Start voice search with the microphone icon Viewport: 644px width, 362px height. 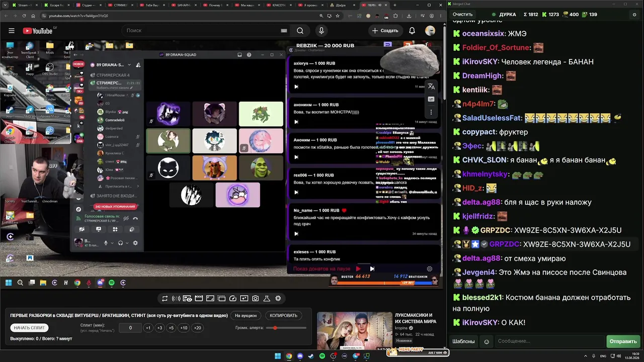pyautogui.click(x=321, y=31)
